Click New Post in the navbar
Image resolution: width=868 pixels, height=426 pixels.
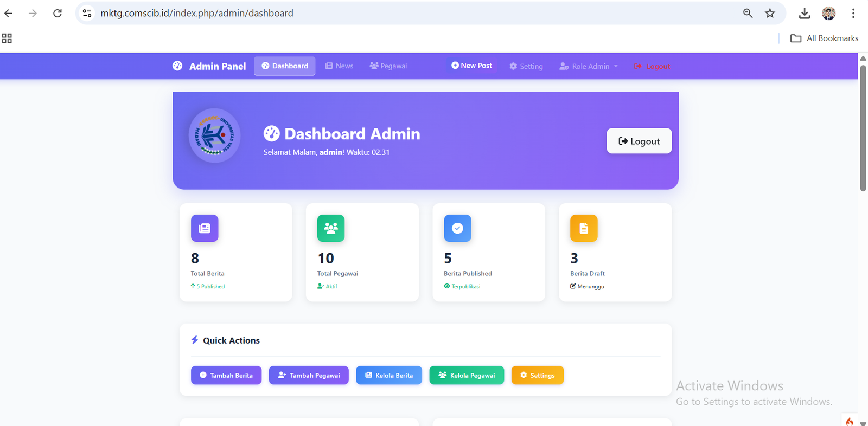(472, 66)
